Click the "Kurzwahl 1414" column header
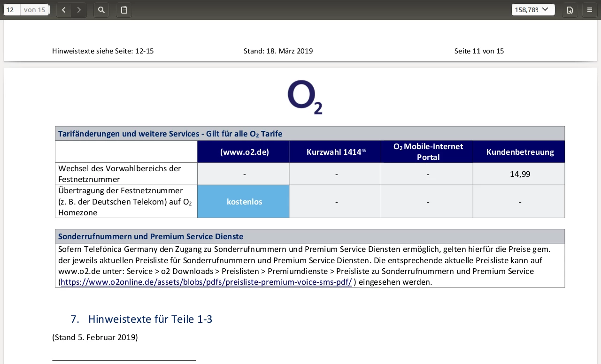 tap(336, 152)
